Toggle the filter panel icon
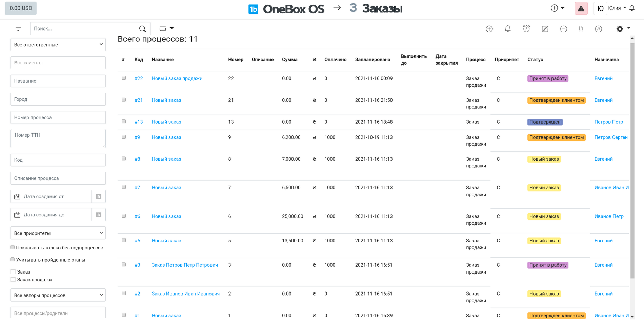644x322 pixels. point(18,29)
